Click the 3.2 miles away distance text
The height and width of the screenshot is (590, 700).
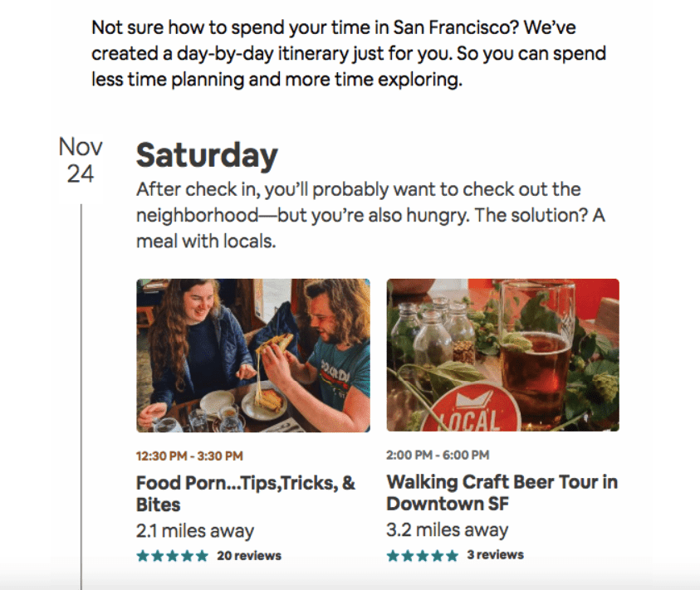point(448,529)
